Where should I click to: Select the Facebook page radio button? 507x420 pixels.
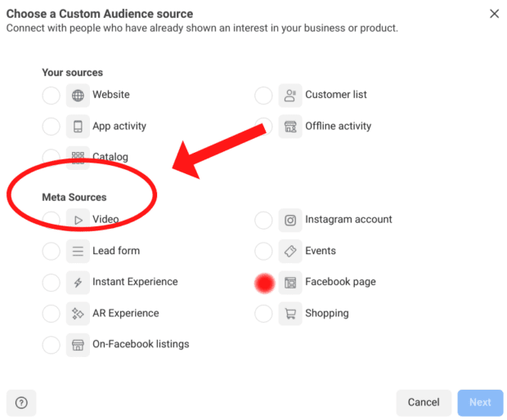[x=263, y=283]
